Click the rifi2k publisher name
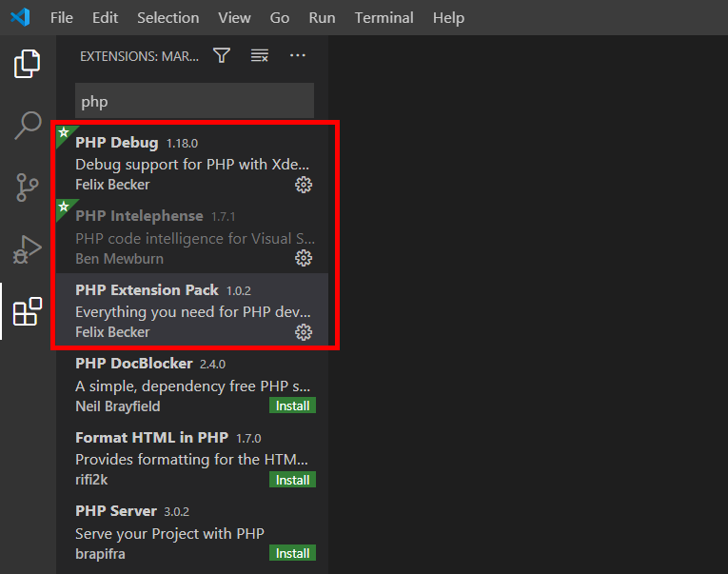This screenshot has width=728, height=574. pos(91,480)
